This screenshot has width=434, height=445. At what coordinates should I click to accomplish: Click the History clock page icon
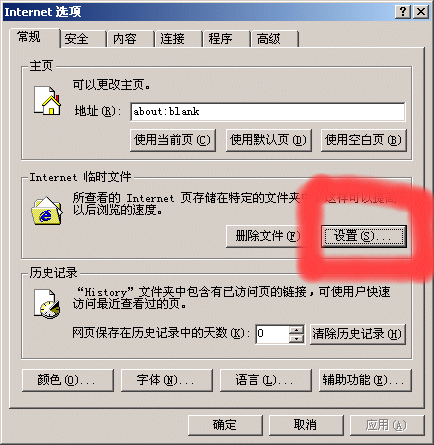[47, 303]
